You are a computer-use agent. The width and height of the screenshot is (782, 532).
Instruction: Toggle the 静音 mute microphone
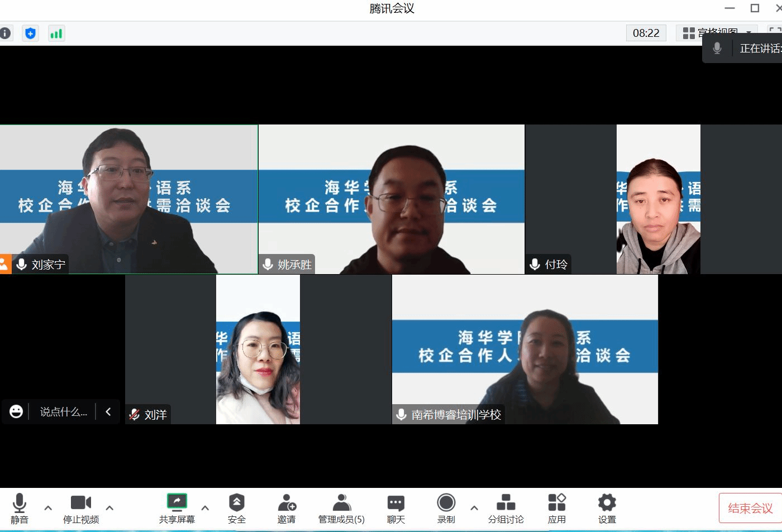[20, 508]
